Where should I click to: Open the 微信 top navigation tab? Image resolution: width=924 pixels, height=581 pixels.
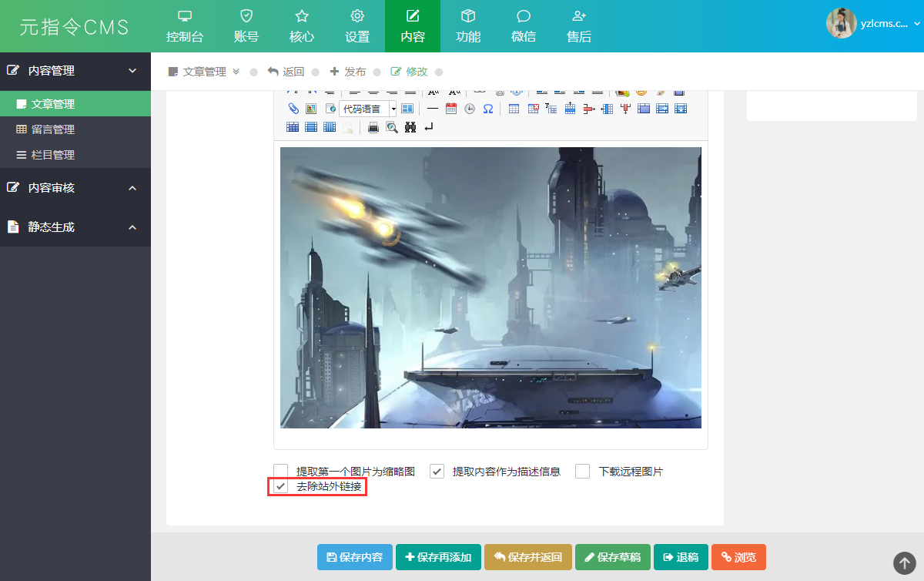(x=524, y=26)
